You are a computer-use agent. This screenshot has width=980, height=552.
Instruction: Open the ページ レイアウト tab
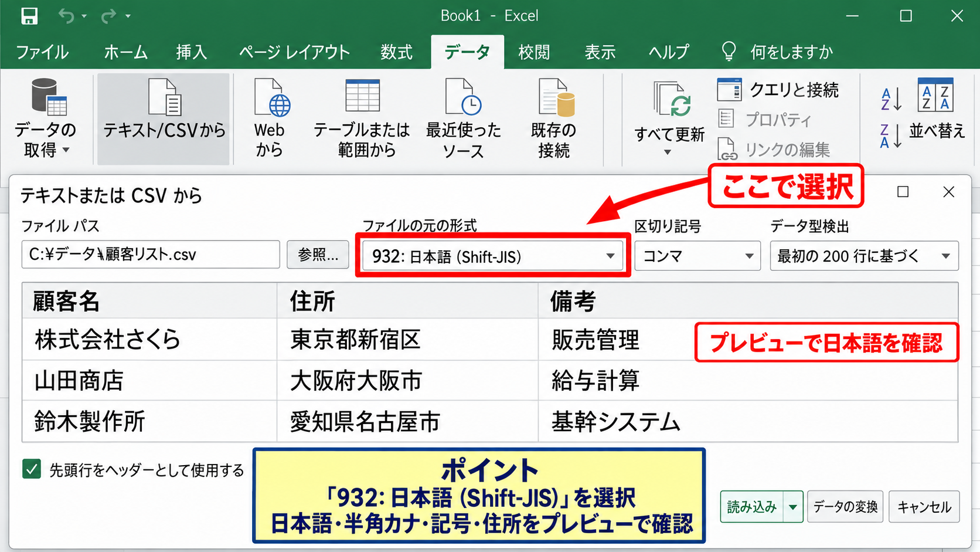click(294, 52)
